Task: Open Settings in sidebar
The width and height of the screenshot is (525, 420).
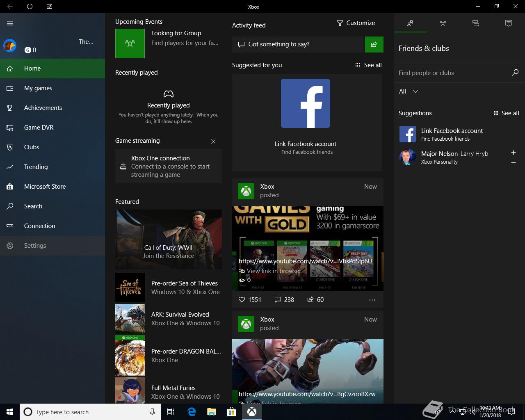Action: pyautogui.click(x=52, y=246)
